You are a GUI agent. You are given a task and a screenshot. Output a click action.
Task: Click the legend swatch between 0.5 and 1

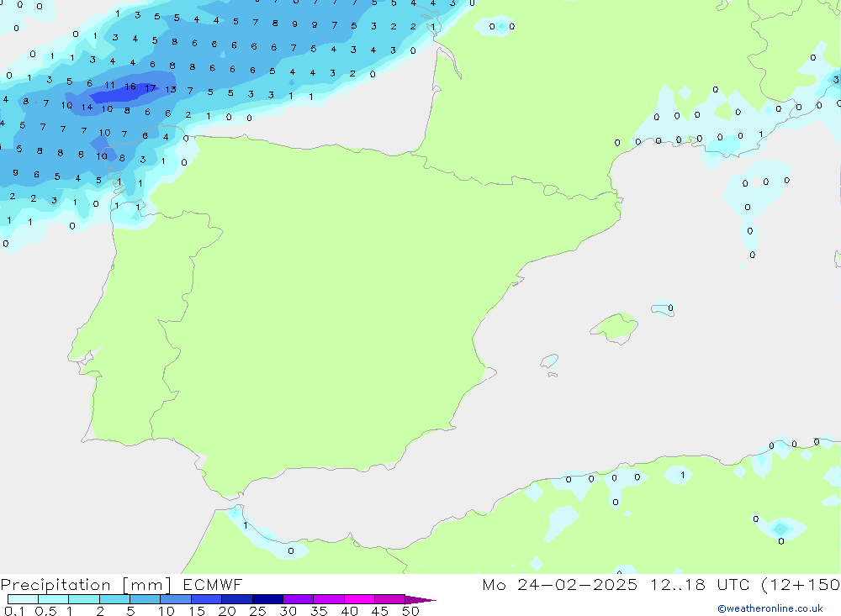(53, 599)
